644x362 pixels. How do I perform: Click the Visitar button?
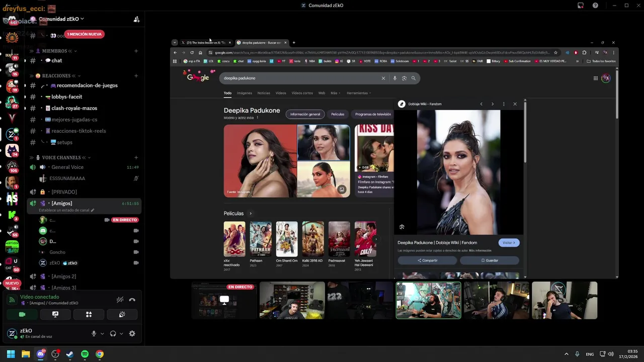(x=509, y=243)
